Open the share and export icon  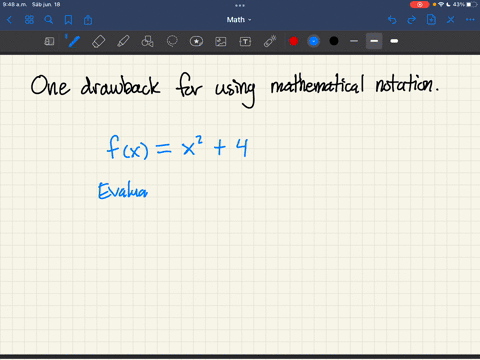[x=88, y=20]
